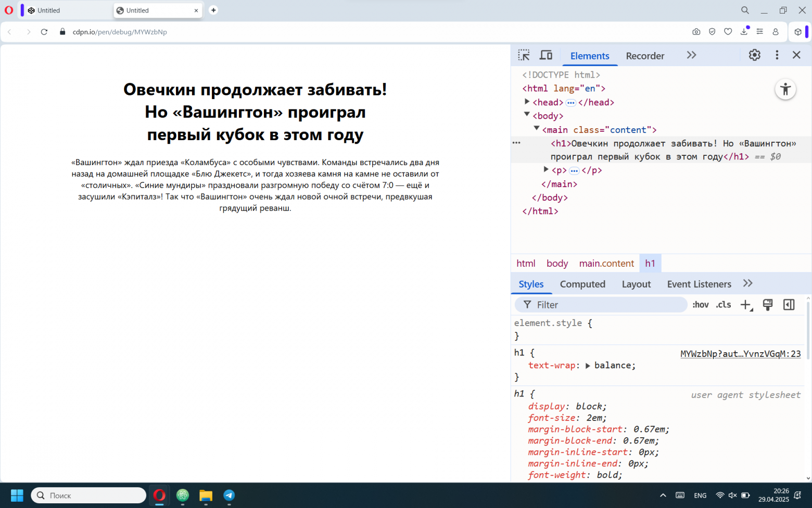Image resolution: width=812 pixels, height=508 pixels.
Task: Open Easy Setup sliders icon
Action: (760, 32)
